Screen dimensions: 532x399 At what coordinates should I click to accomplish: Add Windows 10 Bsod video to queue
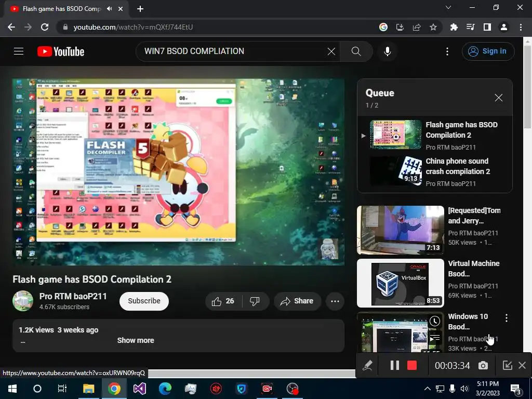click(435, 338)
